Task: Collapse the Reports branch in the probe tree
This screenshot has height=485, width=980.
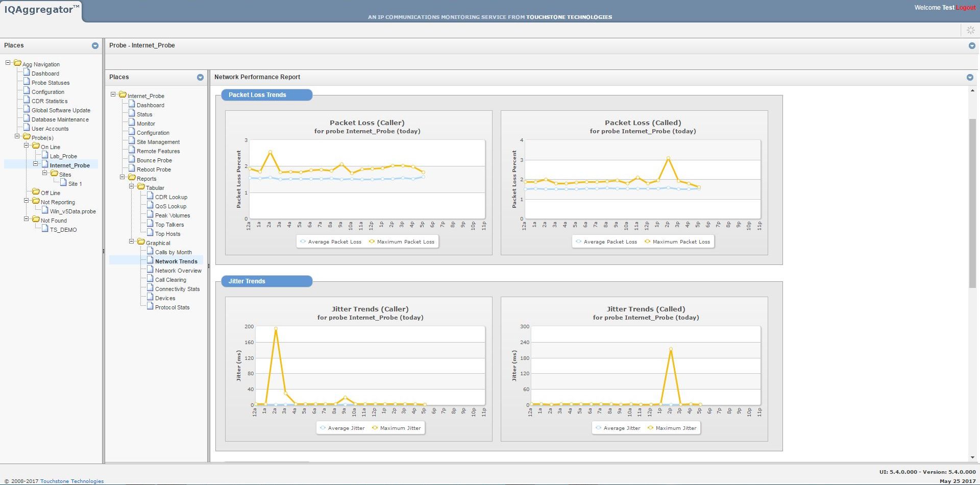Action: click(x=121, y=178)
